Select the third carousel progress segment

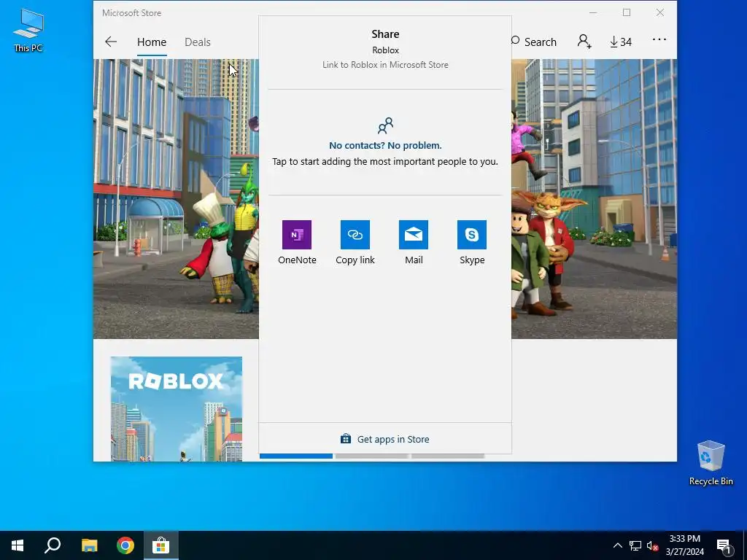coord(448,456)
